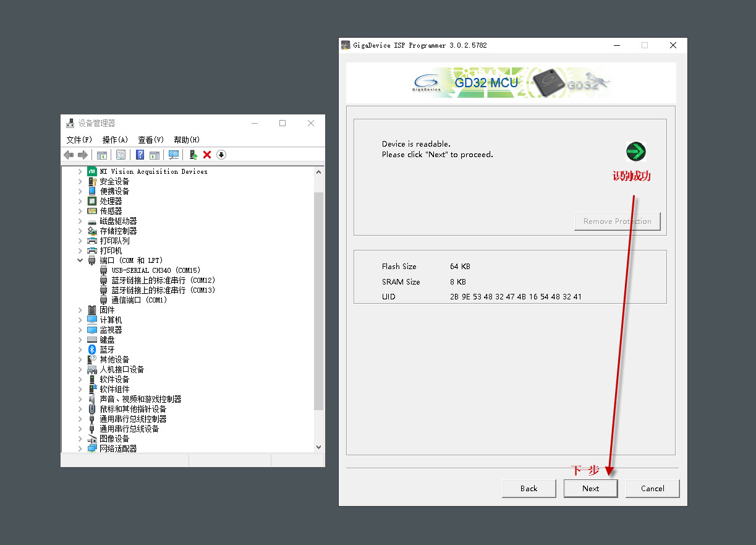Scan for hardware changes using the monitor-magnifier icon

pos(174,155)
